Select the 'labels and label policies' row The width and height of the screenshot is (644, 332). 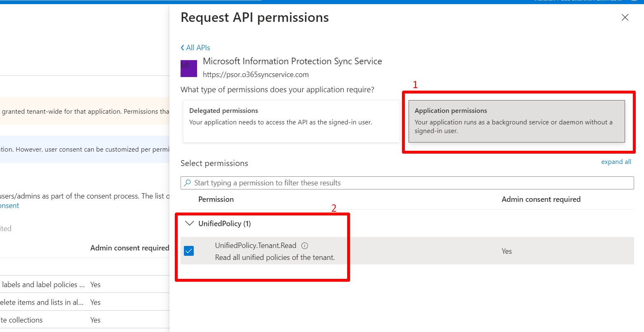point(43,285)
